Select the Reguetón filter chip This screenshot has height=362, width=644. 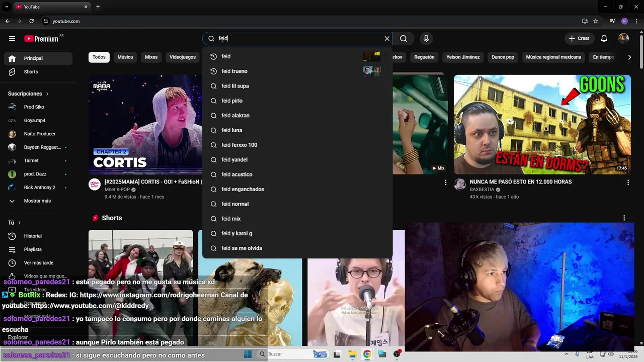pos(424,57)
